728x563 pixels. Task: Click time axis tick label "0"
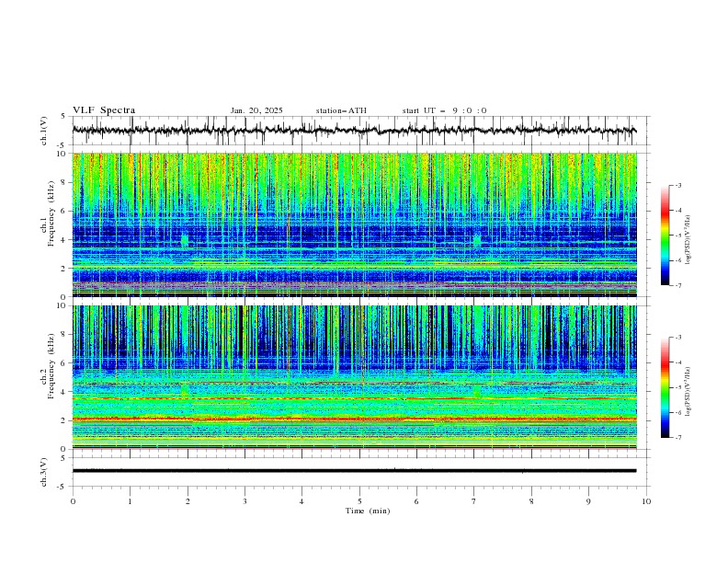pos(73,501)
